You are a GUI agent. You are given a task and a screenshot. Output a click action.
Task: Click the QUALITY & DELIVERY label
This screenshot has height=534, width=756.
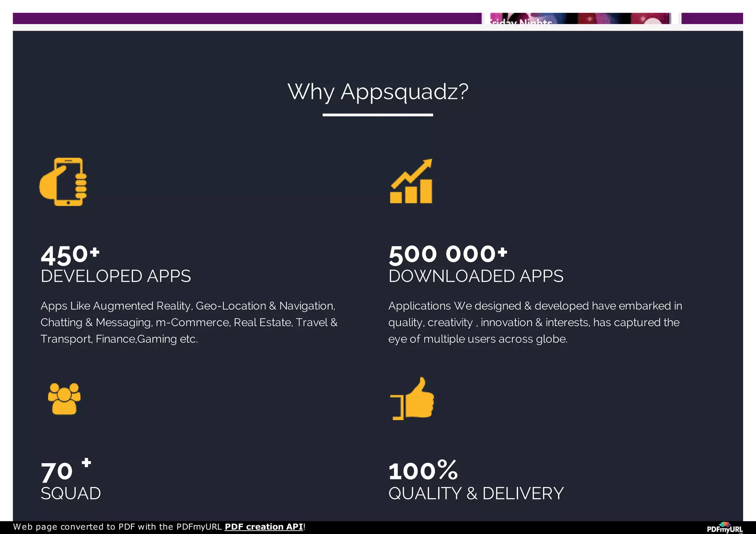point(476,493)
